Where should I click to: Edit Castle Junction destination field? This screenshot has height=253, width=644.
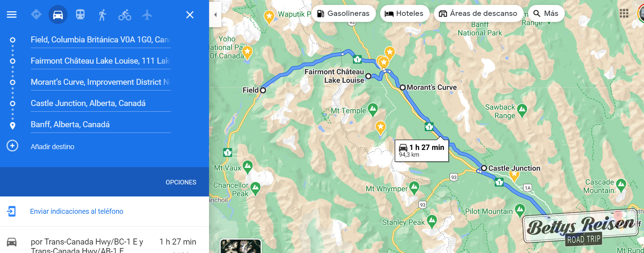100,103
